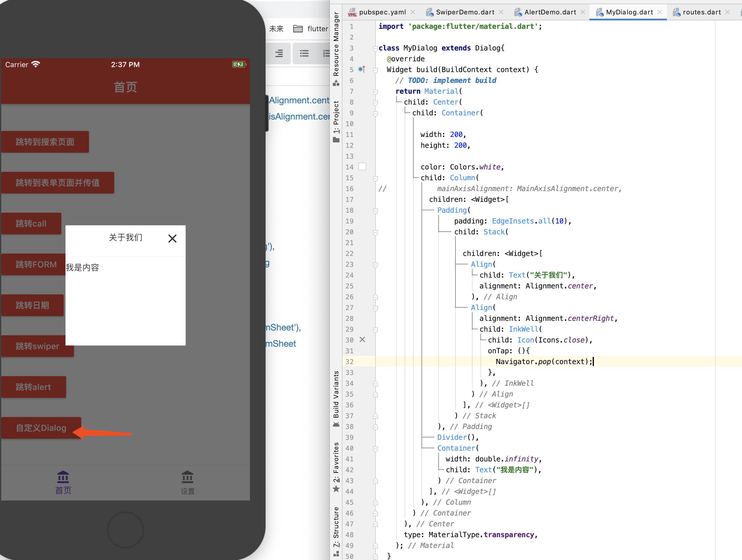Image resolution: width=742 pixels, height=560 pixels.
Task: Switch to the AlertDemo.dart tab
Action: tap(549, 12)
